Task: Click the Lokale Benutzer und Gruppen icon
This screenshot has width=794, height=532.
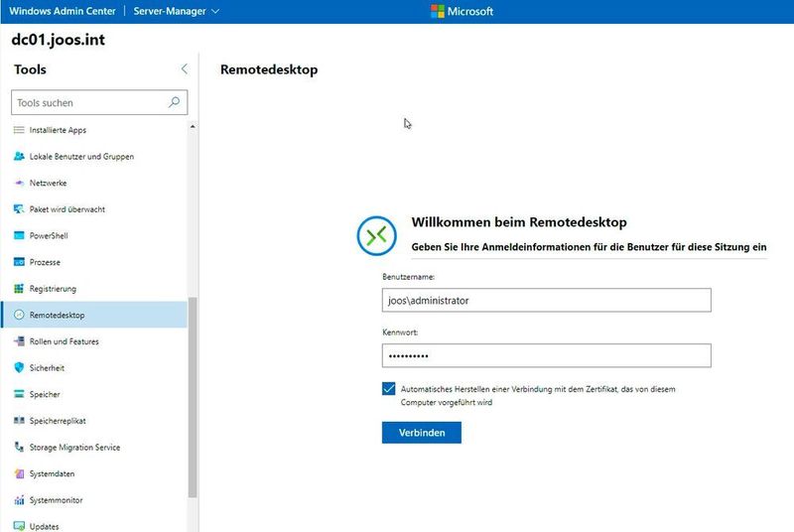Action: tap(19, 157)
